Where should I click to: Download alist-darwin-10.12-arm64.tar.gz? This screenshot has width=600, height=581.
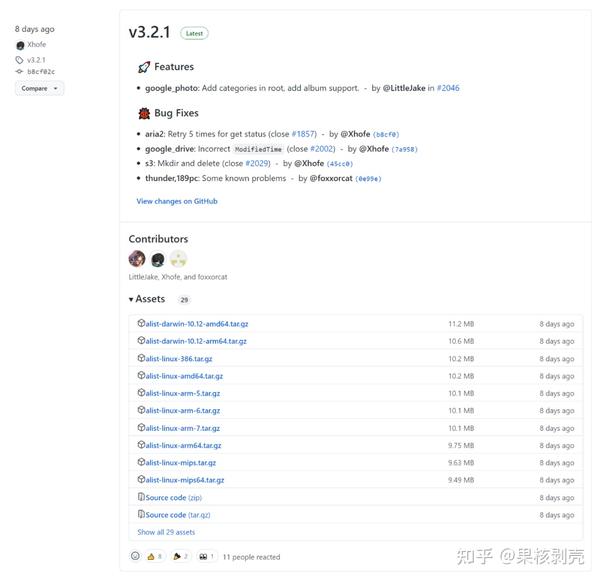[196, 341]
